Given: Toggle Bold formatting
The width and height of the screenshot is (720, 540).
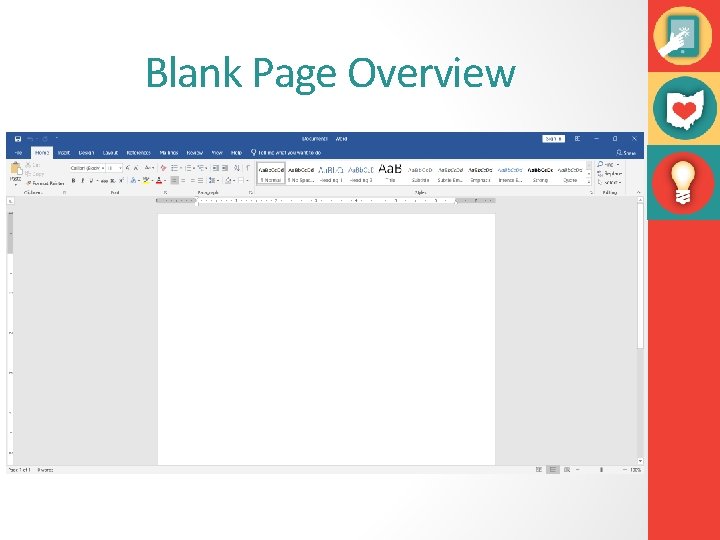Looking at the screenshot, I should 73,180.
